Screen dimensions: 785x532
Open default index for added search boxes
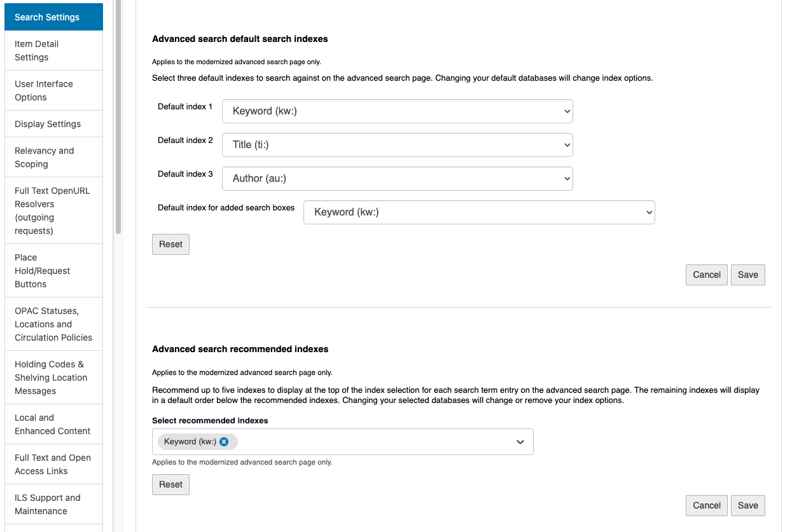click(x=479, y=212)
